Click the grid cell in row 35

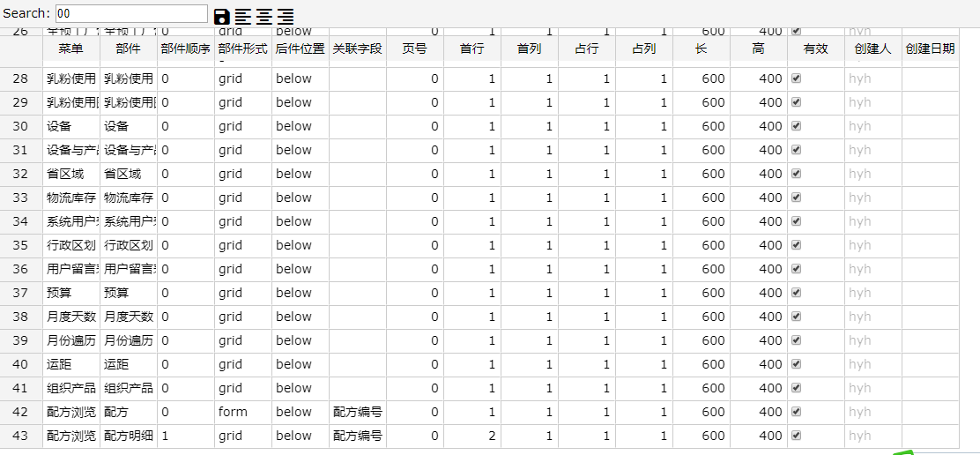click(x=243, y=245)
